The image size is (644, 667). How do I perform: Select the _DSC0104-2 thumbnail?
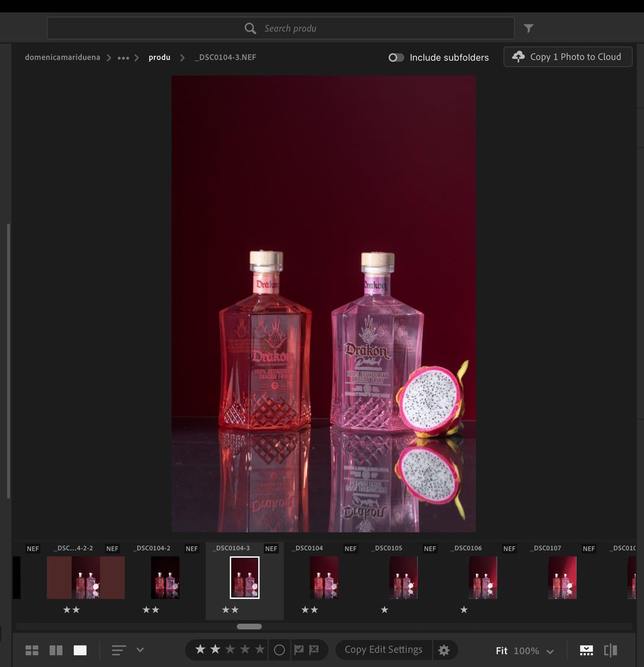[165, 577]
